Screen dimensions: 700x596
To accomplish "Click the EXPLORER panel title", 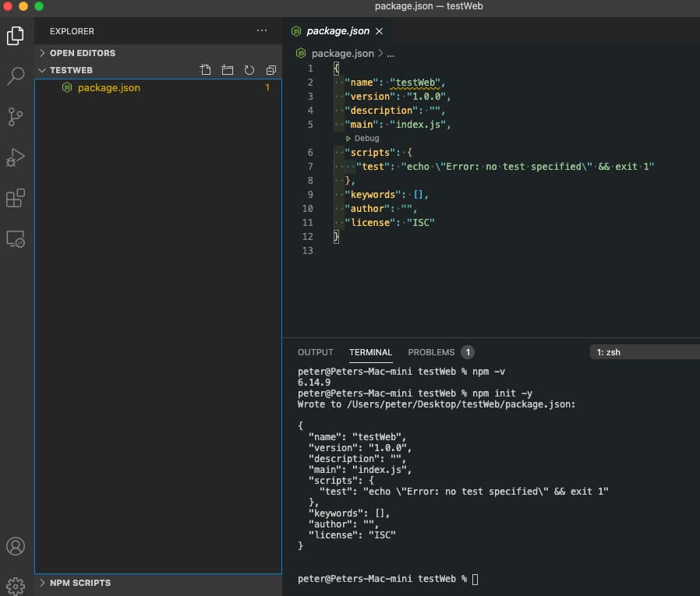I will (x=72, y=31).
